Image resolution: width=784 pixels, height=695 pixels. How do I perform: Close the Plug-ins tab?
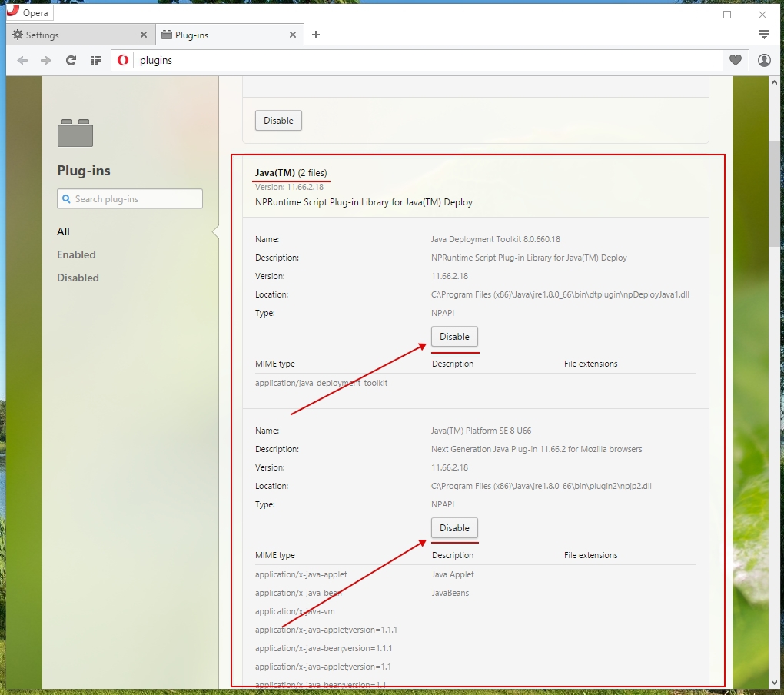tap(293, 35)
